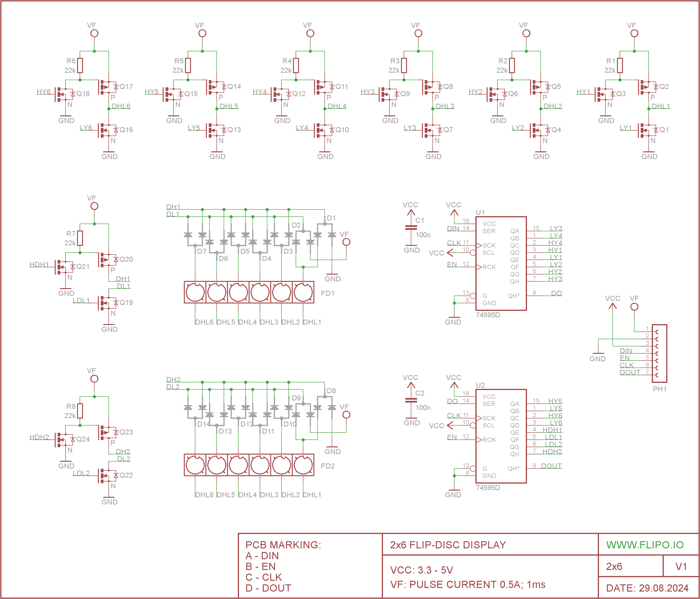The image size is (700, 599).
Task: Select the last disc of FD2 display
Action: [x=303, y=465]
